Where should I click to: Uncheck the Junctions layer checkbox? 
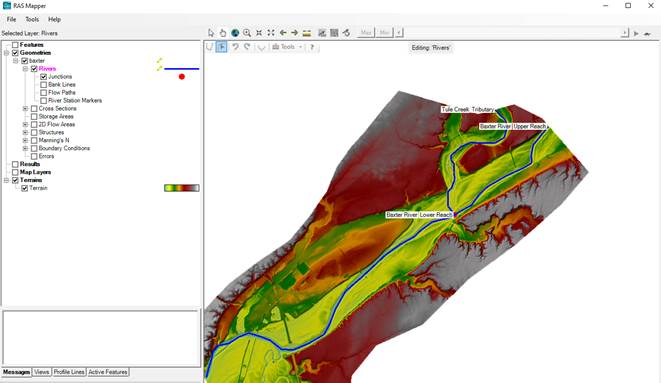[x=43, y=77]
